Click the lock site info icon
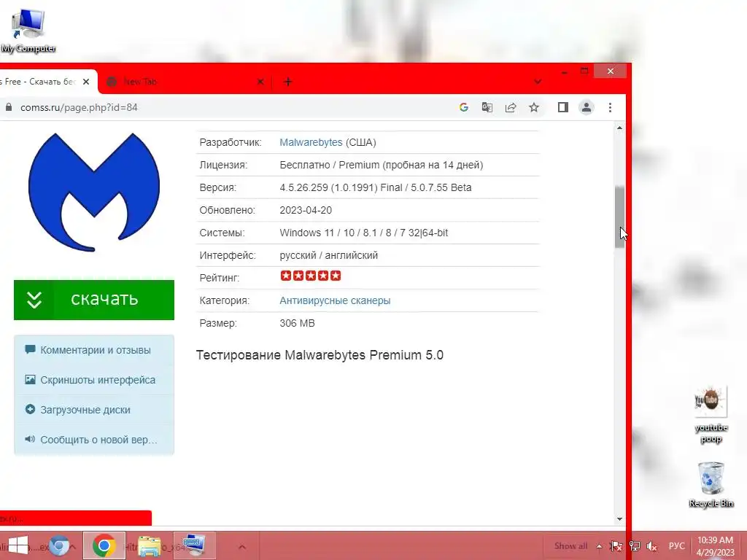The width and height of the screenshot is (747, 560). 8,107
